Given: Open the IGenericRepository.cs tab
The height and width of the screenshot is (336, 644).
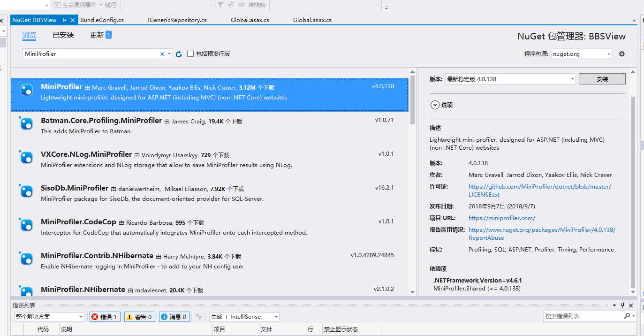Looking at the screenshot, I should coord(177,20).
